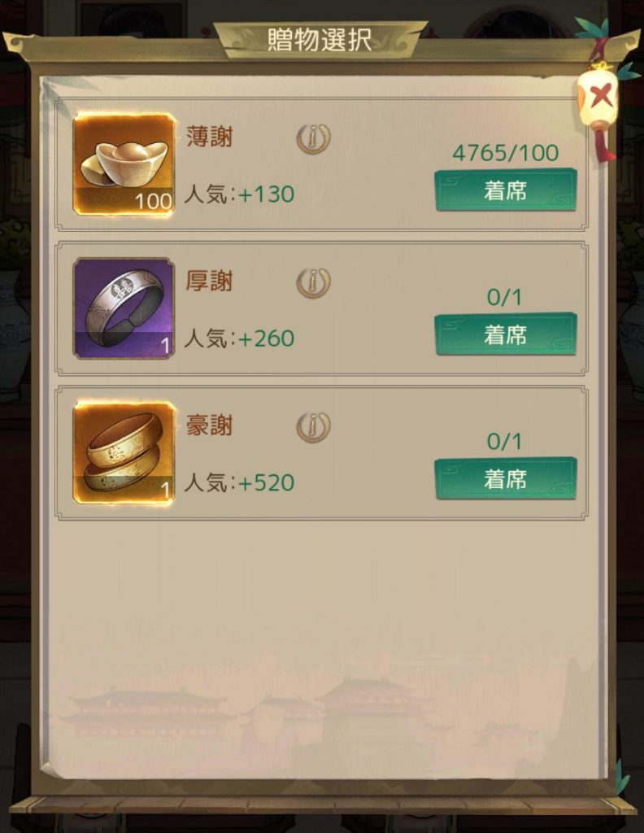Image resolution: width=644 pixels, height=833 pixels.
Task: Select the golden bangles gift icon
Action: (x=124, y=453)
